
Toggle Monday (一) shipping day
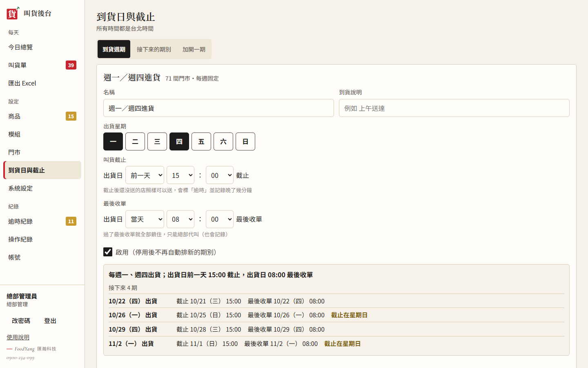click(x=113, y=141)
